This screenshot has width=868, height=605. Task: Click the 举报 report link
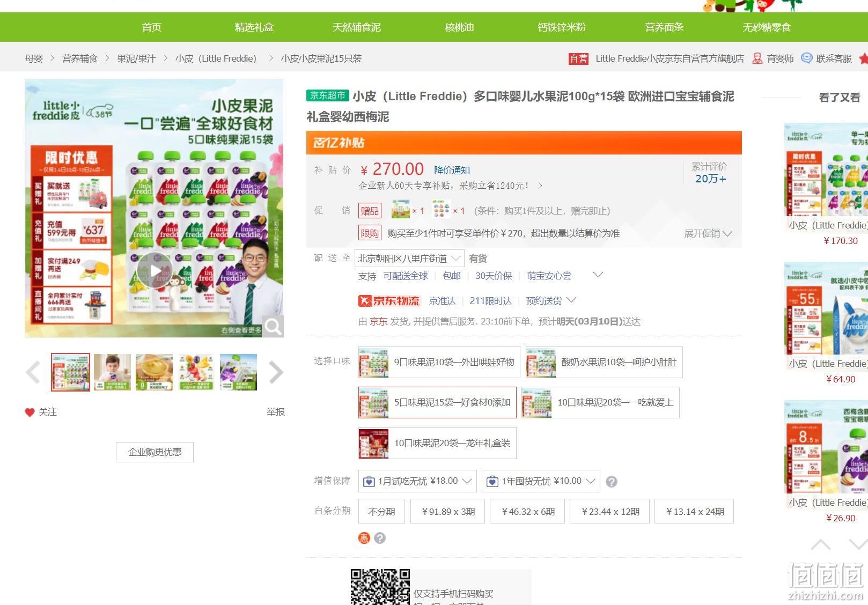[x=276, y=412]
